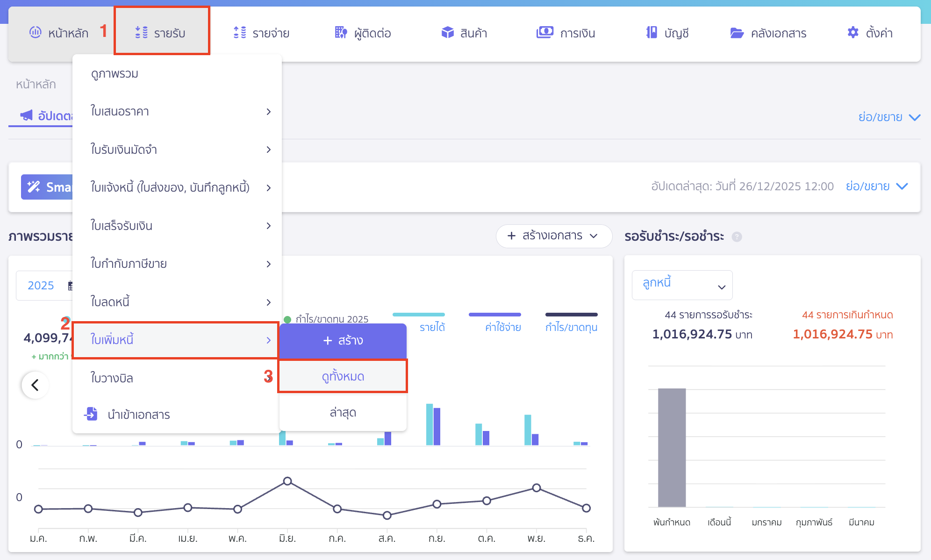Click help question mark beside รอรับชำระ/รอชำระ
This screenshot has width=931, height=560.
click(x=737, y=237)
